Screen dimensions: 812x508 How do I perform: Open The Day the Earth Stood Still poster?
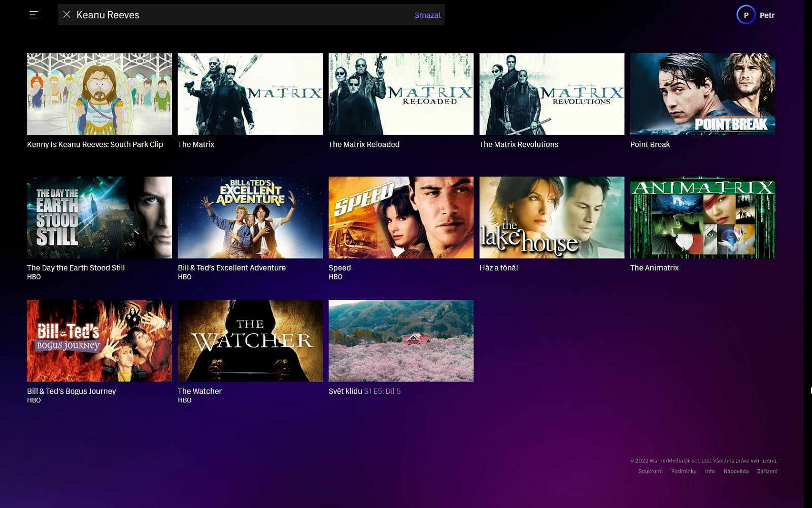pyautogui.click(x=99, y=217)
